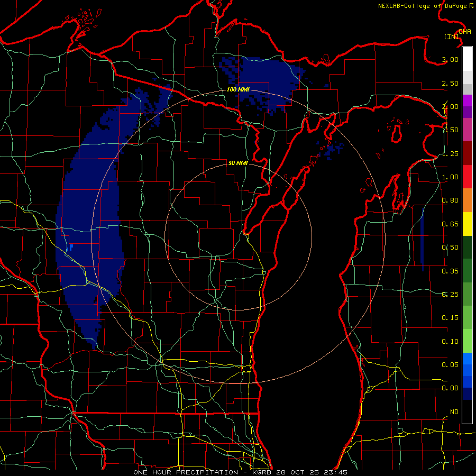
Task: Click the bright red 1.00 inch legend swatch
Action: [x=467, y=177]
